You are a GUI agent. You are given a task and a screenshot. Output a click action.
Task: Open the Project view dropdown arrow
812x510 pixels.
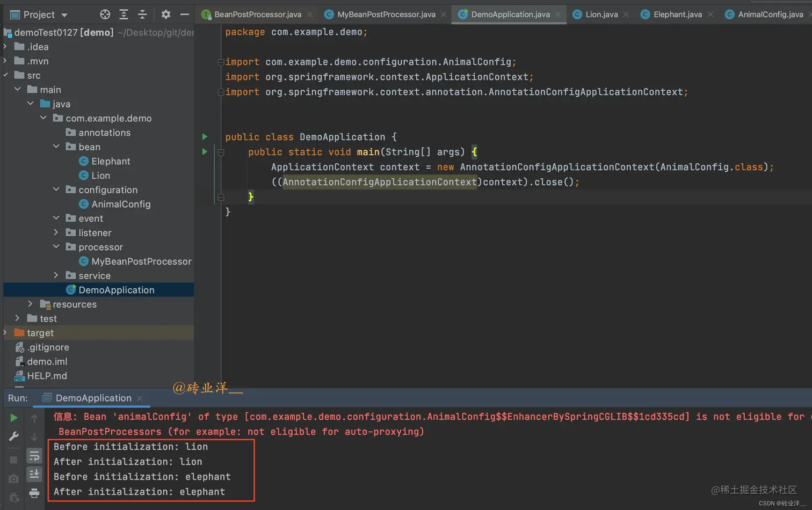pos(64,15)
